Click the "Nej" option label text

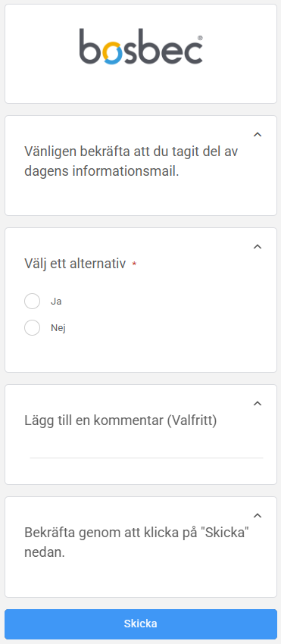click(x=58, y=328)
